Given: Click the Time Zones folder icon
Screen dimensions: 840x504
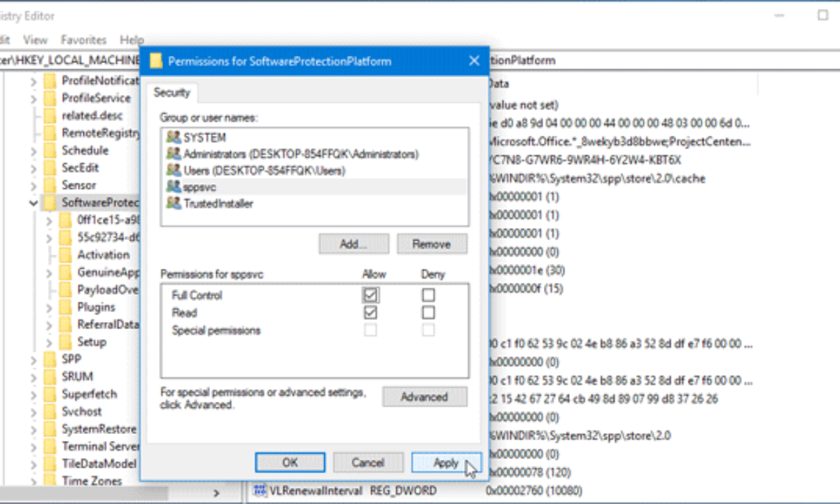Looking at the screenshot, I should click(x=50, y=481).
